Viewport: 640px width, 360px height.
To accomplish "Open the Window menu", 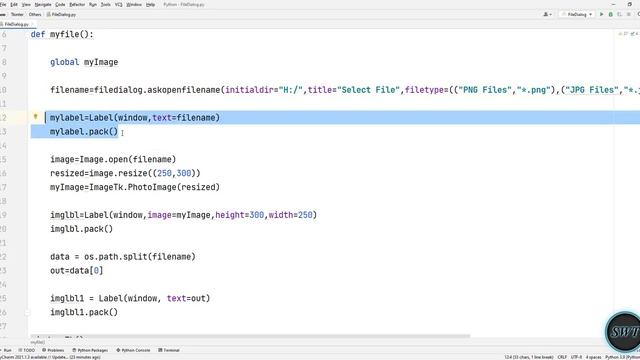I will [134, 4].
